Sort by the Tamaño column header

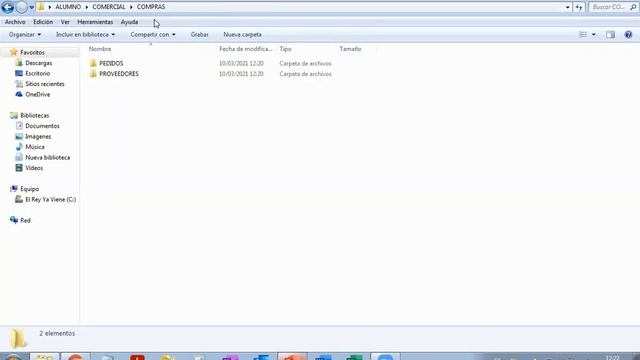coord(350,49)
